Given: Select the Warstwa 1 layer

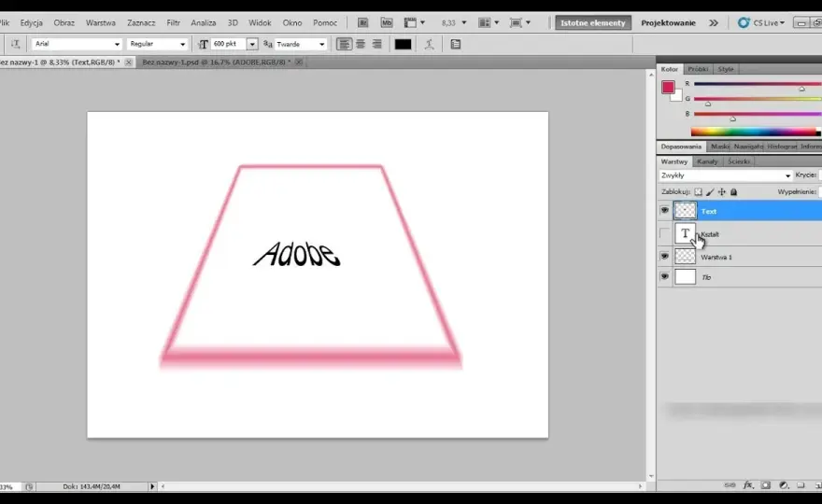Looking at the screenshot, I should coord(739,257).
